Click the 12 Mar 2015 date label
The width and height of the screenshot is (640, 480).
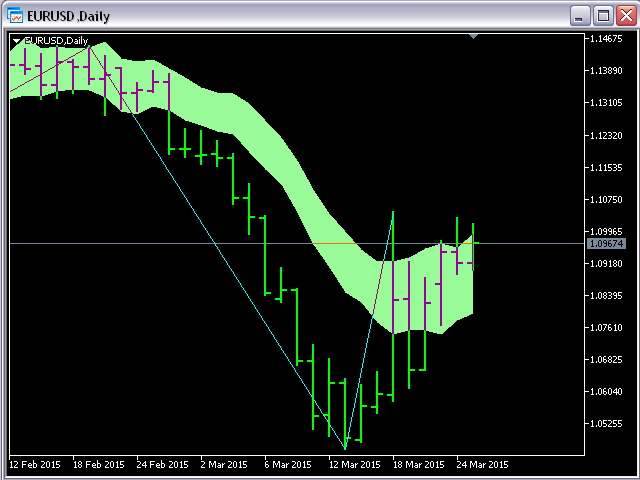pyautogui.click(x=355, y=464)
